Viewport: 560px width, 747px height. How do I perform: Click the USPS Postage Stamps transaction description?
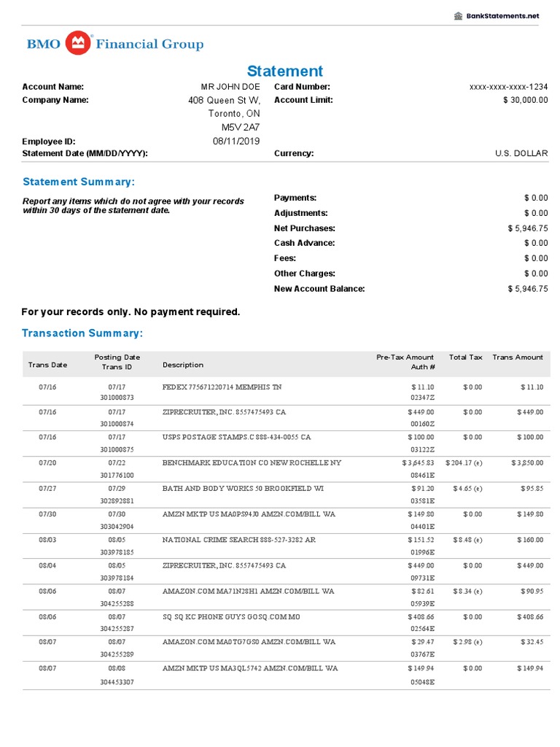tap(236, 438)
